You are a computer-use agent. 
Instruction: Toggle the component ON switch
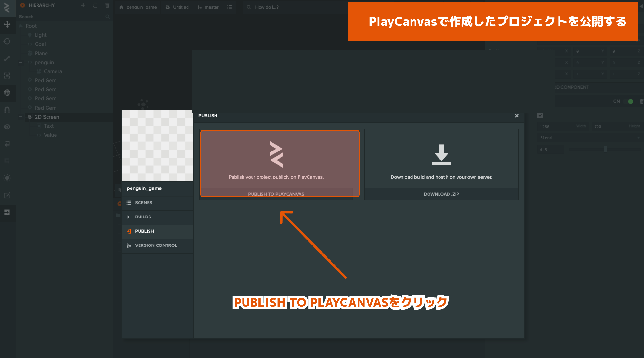[x=628, y=101]
